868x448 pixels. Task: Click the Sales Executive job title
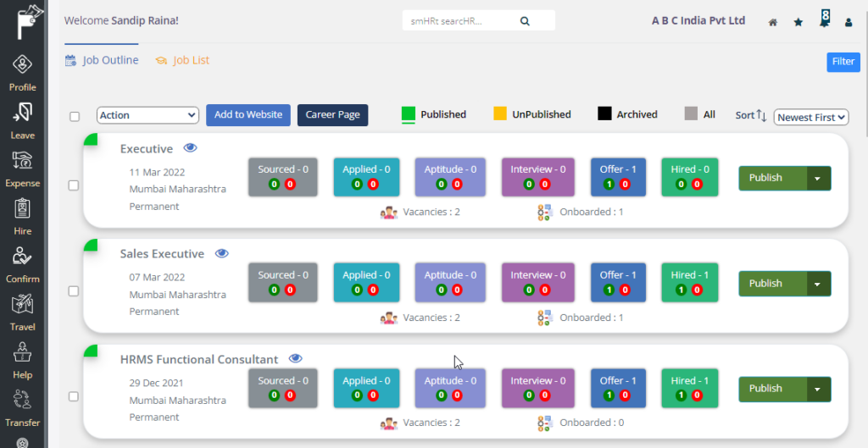(162, 254)
